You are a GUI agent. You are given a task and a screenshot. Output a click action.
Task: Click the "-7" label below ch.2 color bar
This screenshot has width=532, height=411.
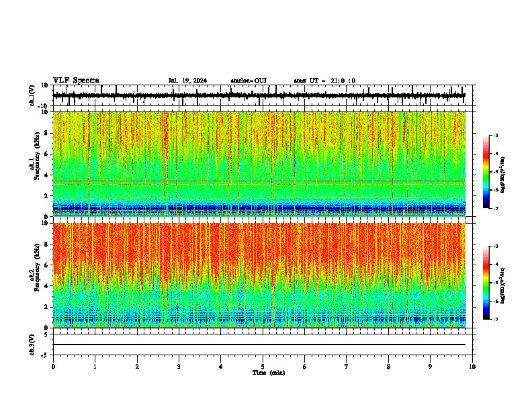pyautogui.click(x=496, y=319)
